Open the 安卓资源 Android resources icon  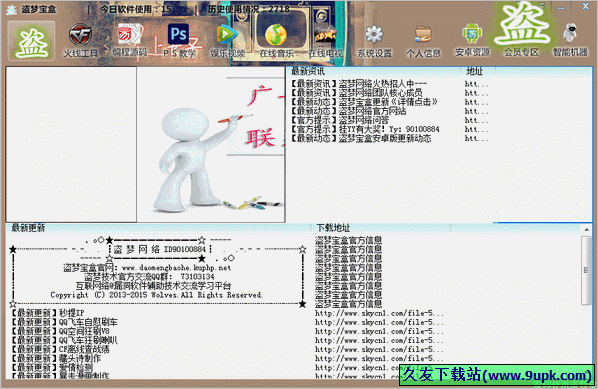[472, 40]
